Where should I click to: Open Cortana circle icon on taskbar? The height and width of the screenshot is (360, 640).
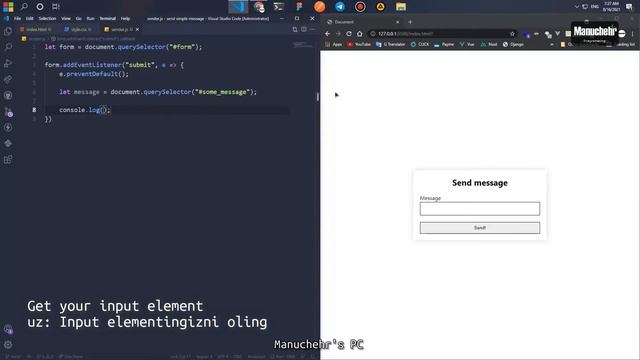(40, 7)
